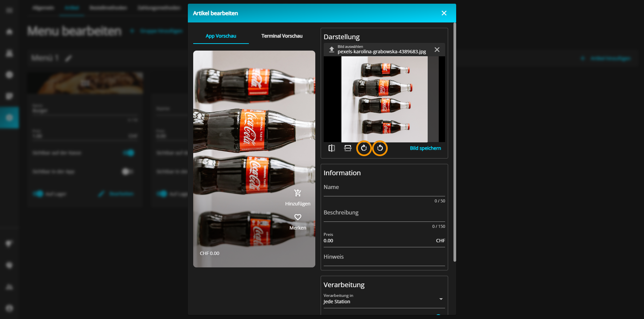644x319 pixels.
Task: Click Artikel hinzufügen on the background page
Action: [x=606, y=58]
